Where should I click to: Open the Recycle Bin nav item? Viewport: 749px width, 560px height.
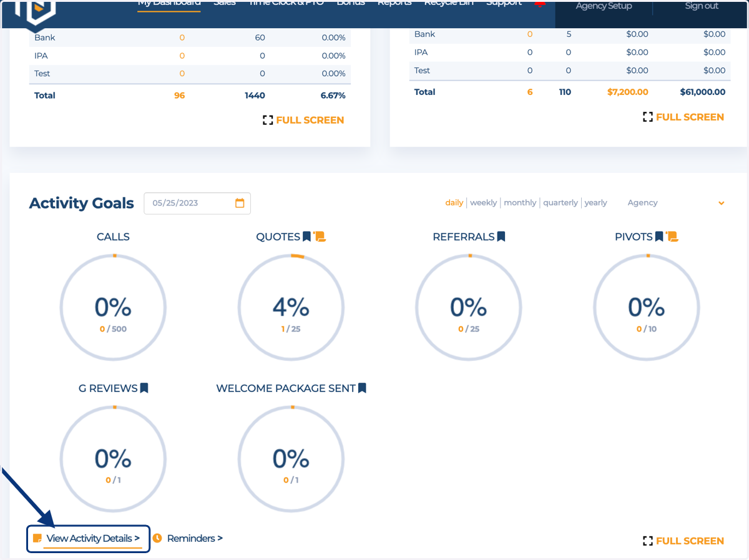pos(449,4)
